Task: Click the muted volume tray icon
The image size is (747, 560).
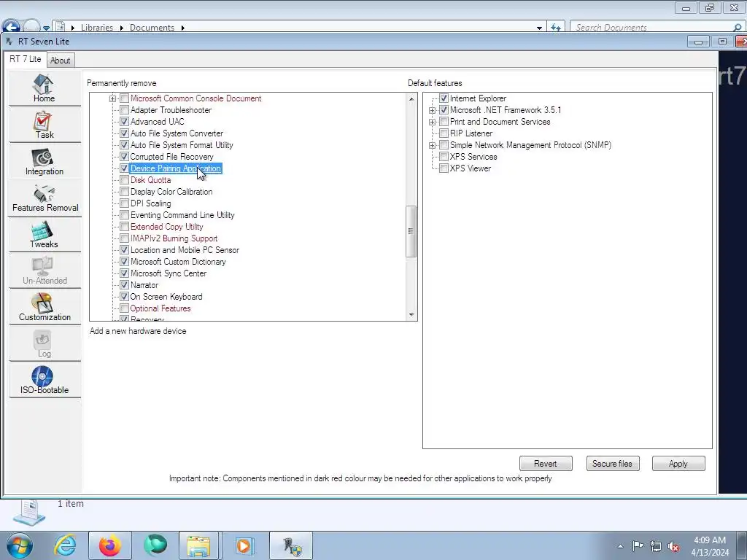Action: [x=673, y=546]
